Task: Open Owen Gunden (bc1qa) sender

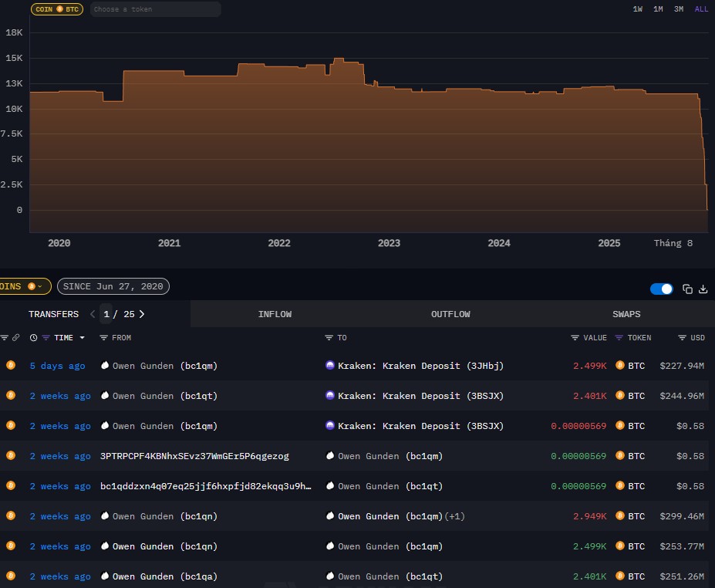Action: tap(165, 576)
